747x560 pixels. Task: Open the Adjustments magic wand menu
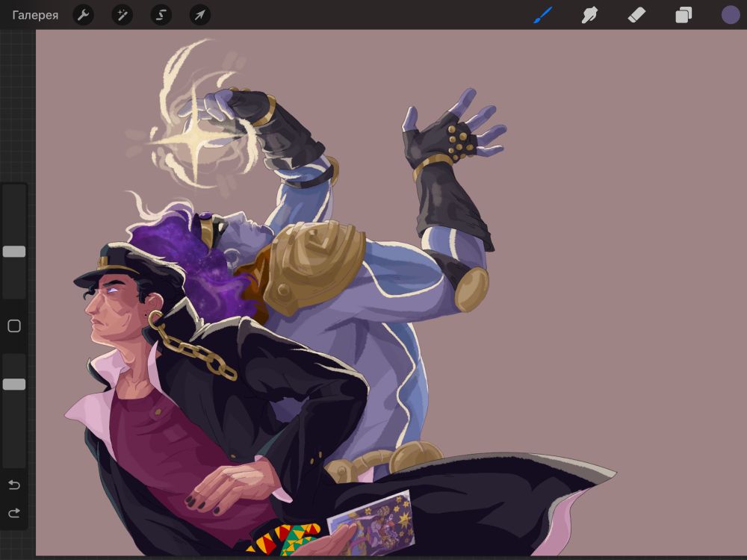click(123, 15)
